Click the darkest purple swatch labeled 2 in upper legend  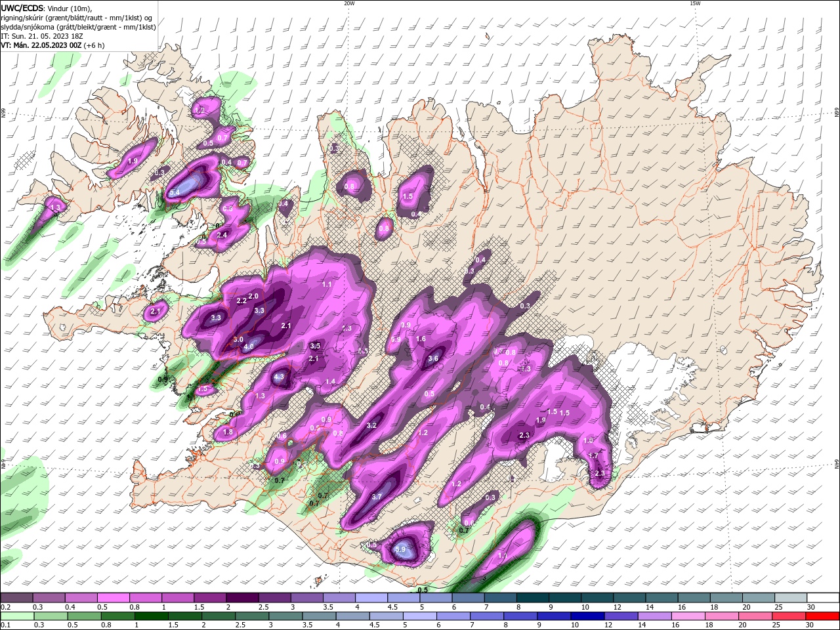pyautogui.click(x=242, y=598)
